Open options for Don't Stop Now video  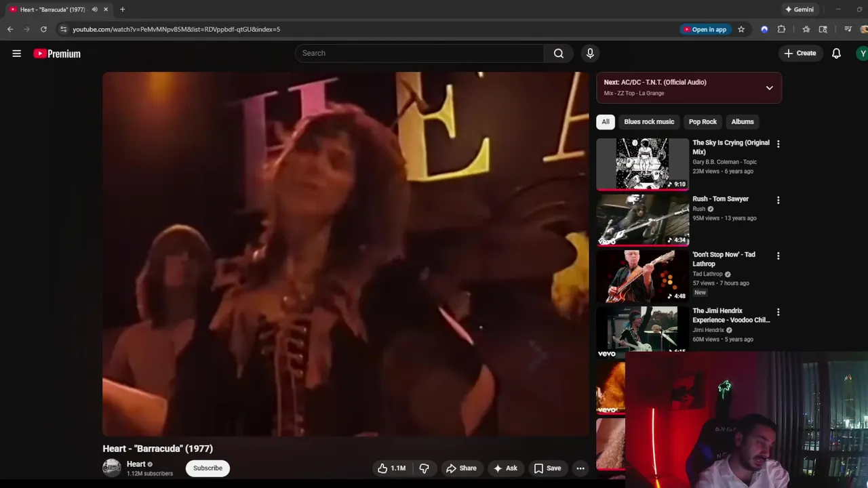(778, 256)
